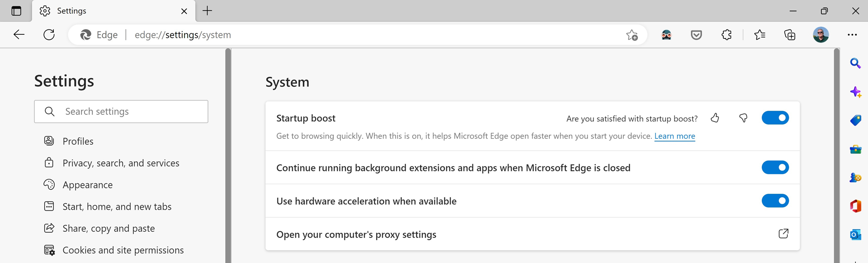Screen dimensions: 868x263
Task: Open the Outlook sidebar icon
Action: (x=855, y=235)
